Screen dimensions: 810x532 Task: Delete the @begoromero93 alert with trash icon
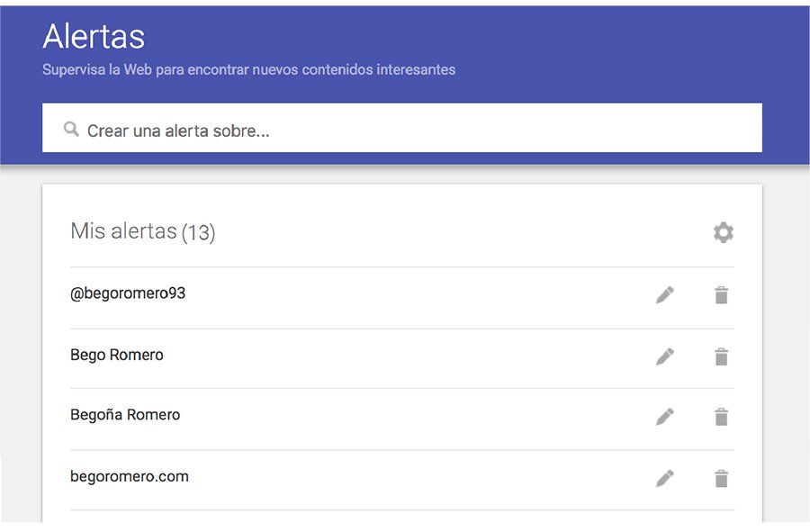point(721,293)
